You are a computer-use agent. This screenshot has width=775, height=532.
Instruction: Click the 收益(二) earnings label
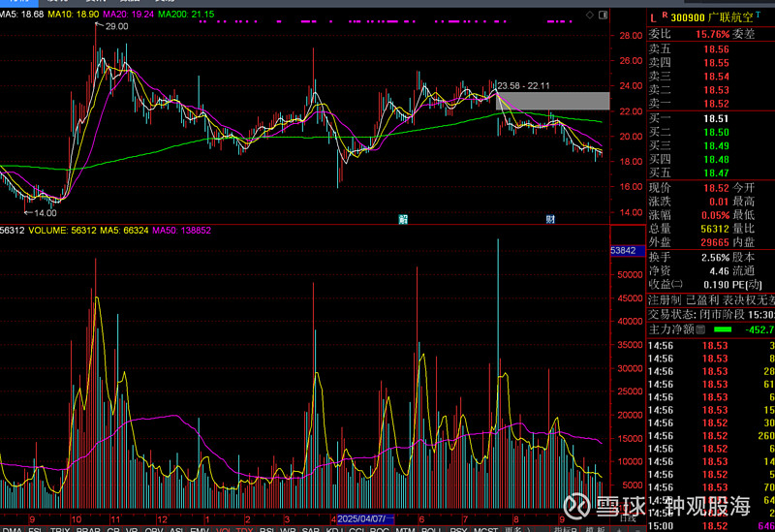click(666, 284)
